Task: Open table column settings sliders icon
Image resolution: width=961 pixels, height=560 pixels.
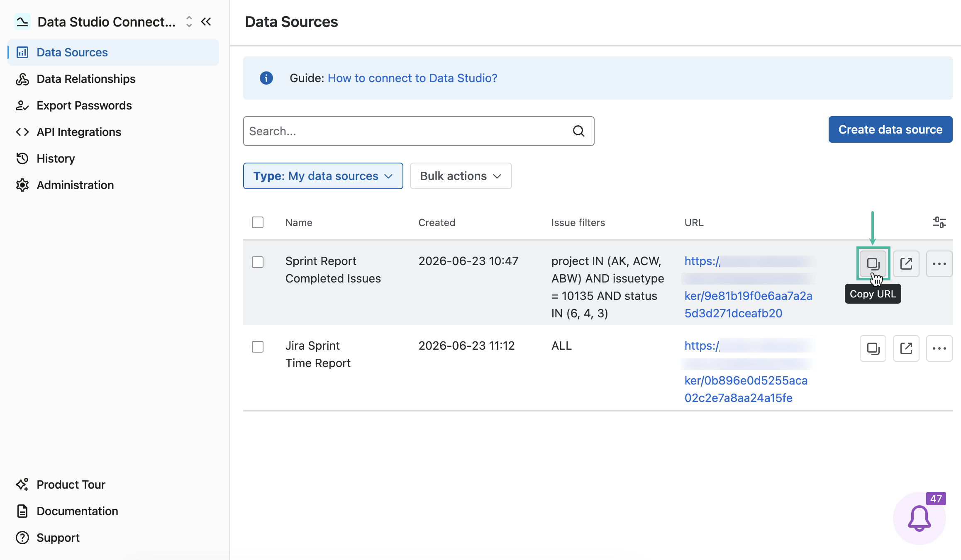Action: point(939,222)
